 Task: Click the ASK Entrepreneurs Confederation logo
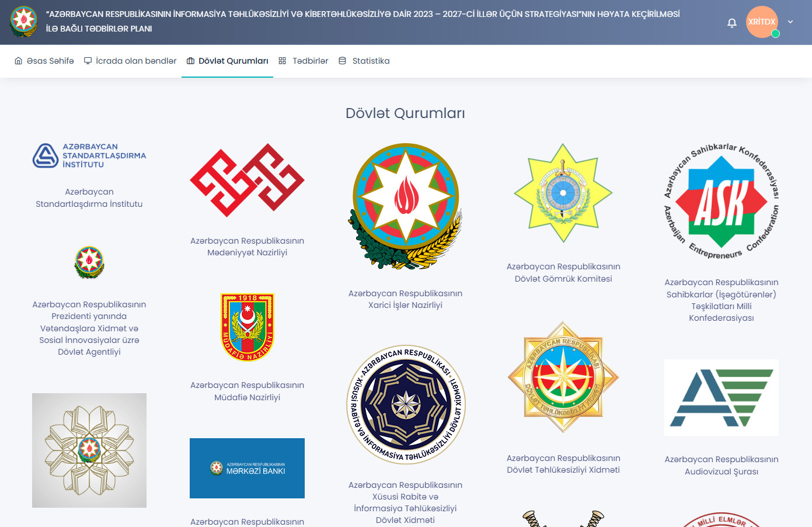pos(722,201)
